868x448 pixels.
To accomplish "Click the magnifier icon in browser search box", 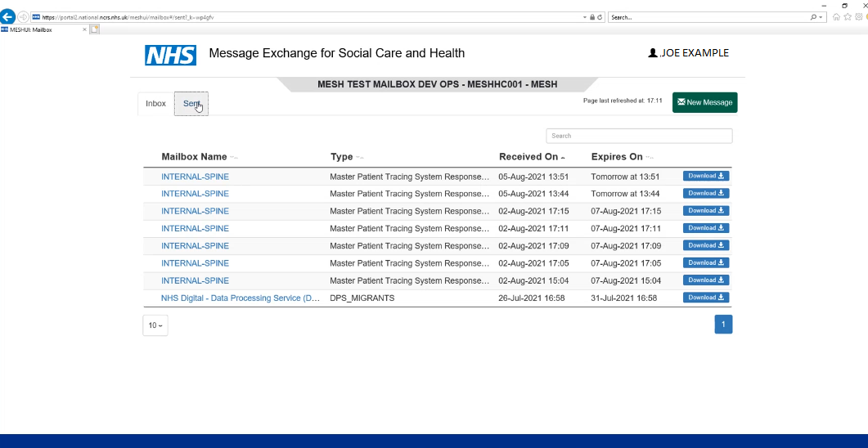I will point(813,17).
